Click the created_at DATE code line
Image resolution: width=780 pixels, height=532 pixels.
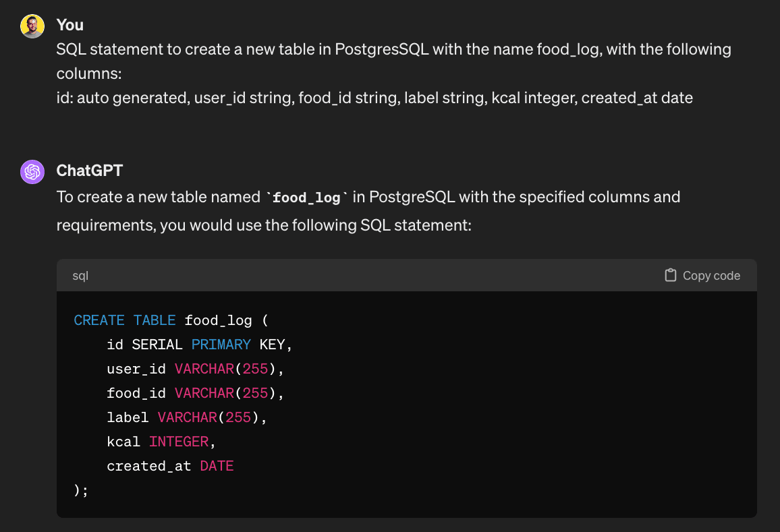point(170,466)
